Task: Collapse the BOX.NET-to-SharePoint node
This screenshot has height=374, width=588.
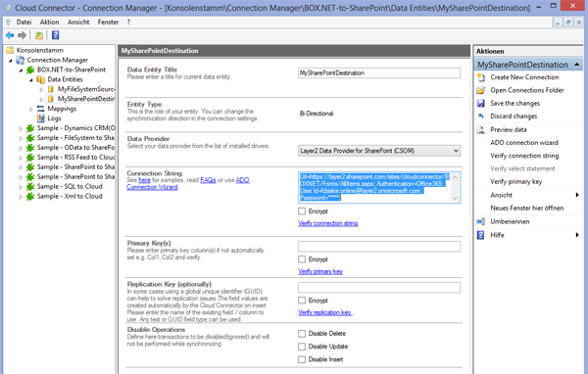Action: pyautogui.click(x=21, y=70)
